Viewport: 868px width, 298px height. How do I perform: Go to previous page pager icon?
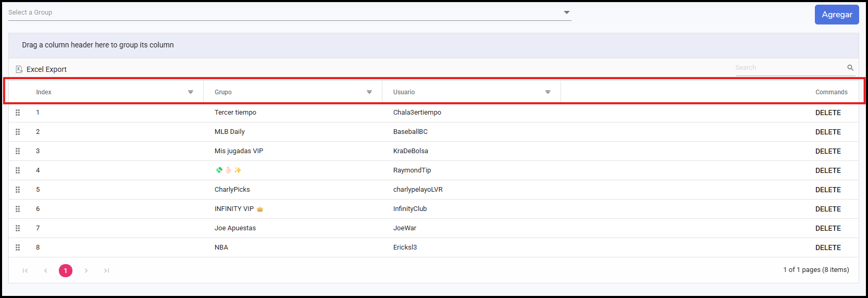pos(45,270)
